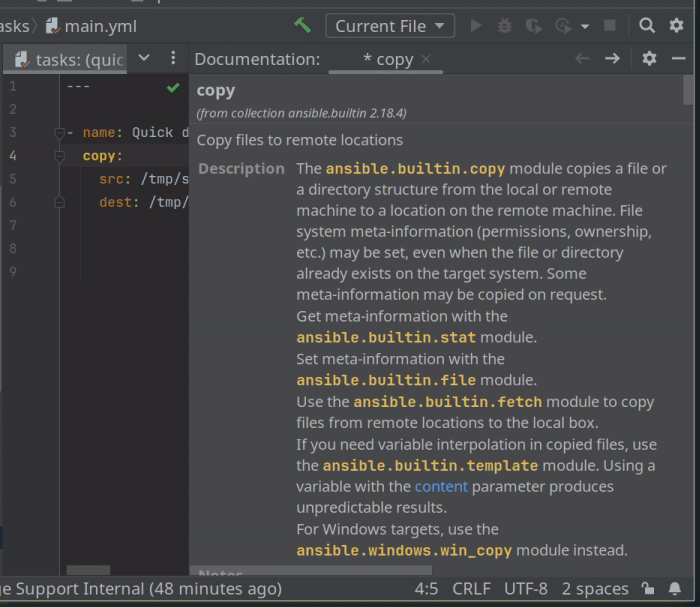Click fold end marker at line 6

(59, 203)
